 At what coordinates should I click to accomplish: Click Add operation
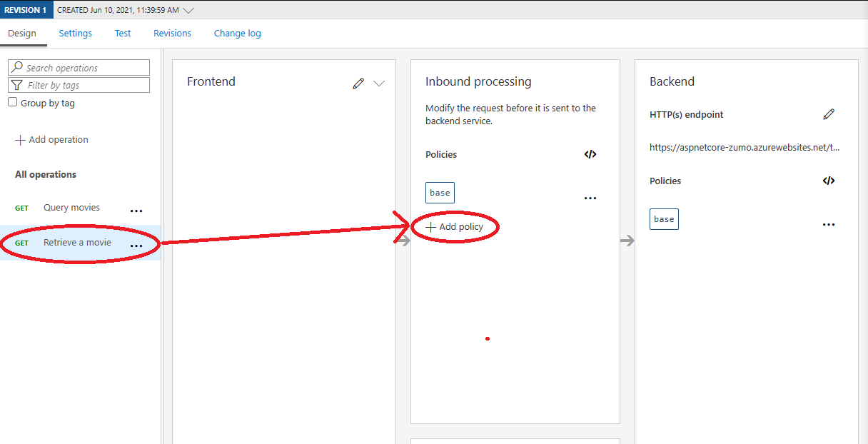pyautogui.click(x=52, y=140)
